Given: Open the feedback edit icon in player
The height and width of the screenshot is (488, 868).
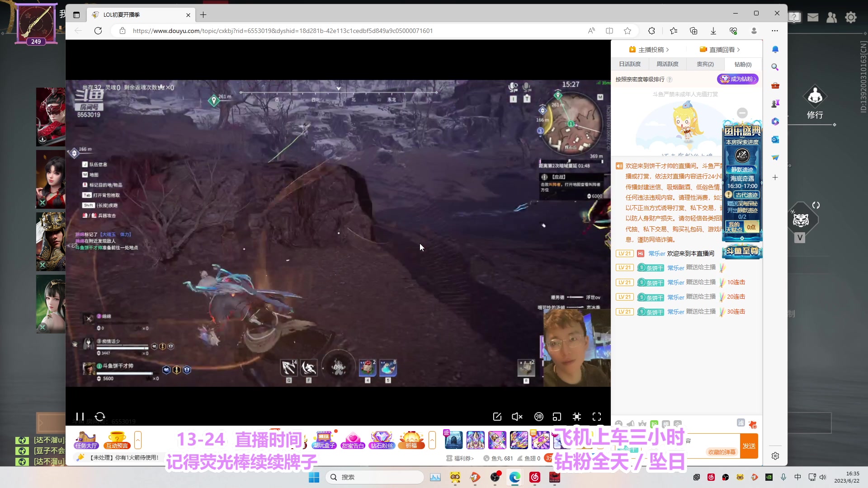Looking at the screenshot, I should (497, 417).
